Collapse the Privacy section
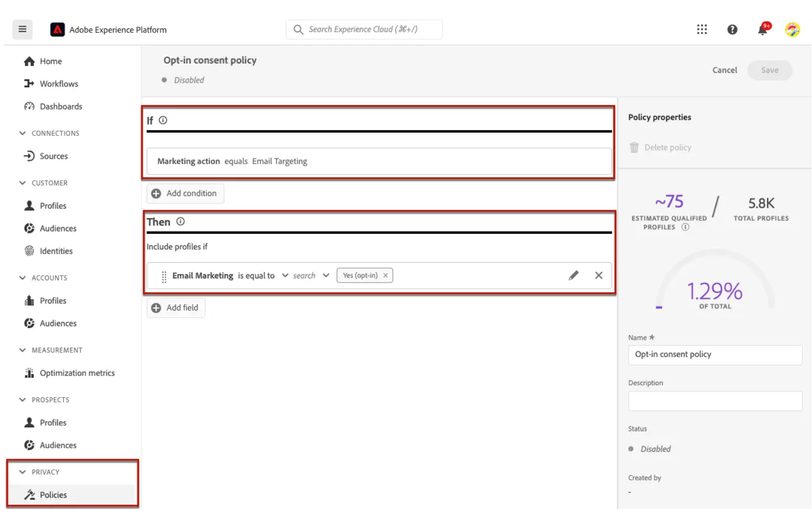Viewport: 812px width, 517px height. [23, 472]
